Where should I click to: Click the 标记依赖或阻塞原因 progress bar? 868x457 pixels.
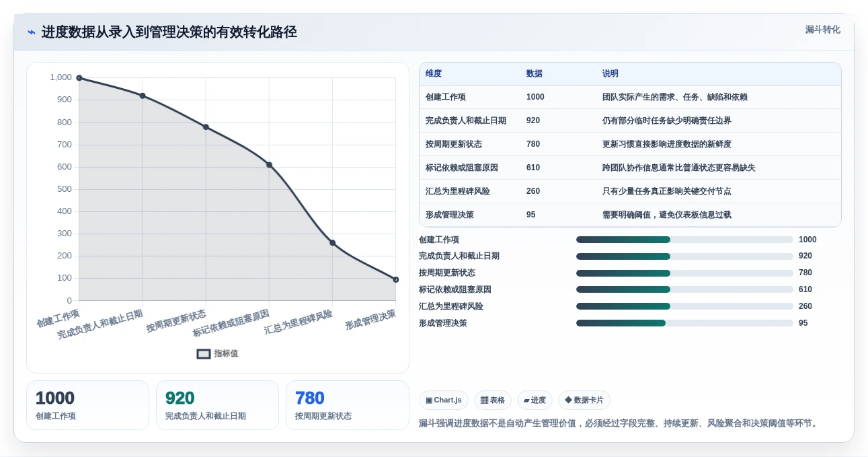684,289
